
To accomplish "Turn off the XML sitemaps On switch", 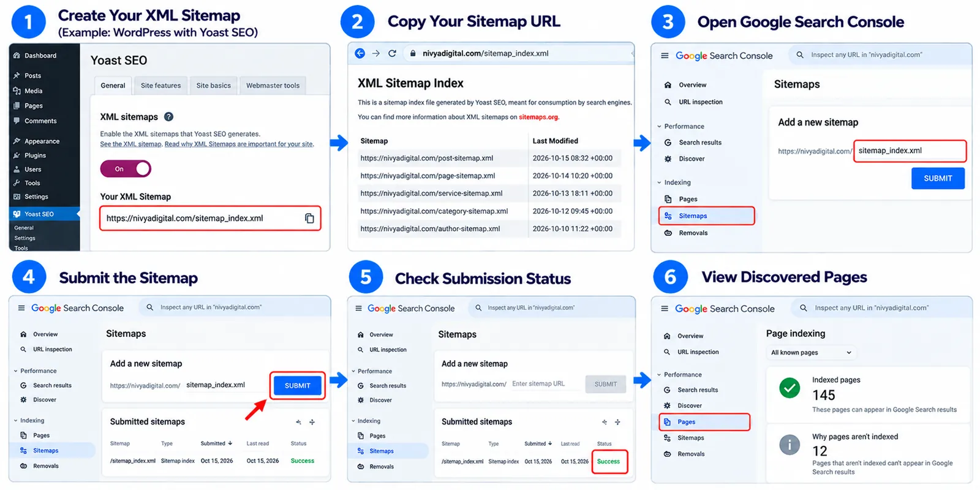I will [x=126, y=168].
